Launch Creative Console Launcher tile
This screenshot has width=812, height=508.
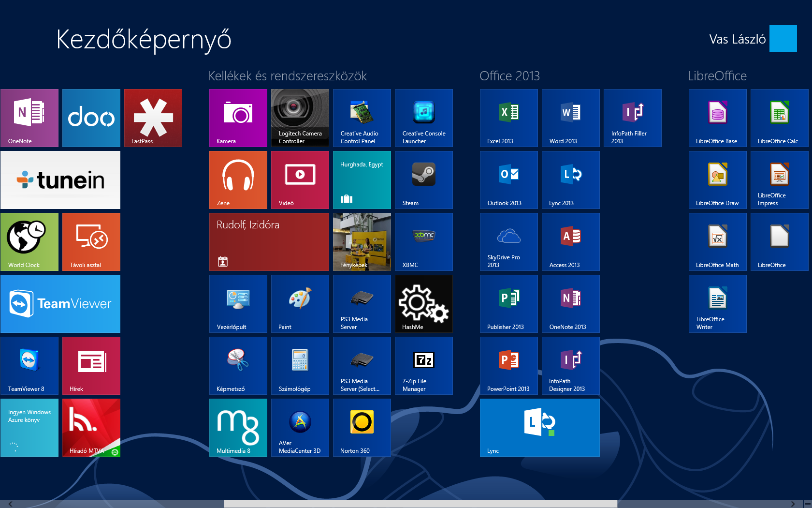point(424,118)
